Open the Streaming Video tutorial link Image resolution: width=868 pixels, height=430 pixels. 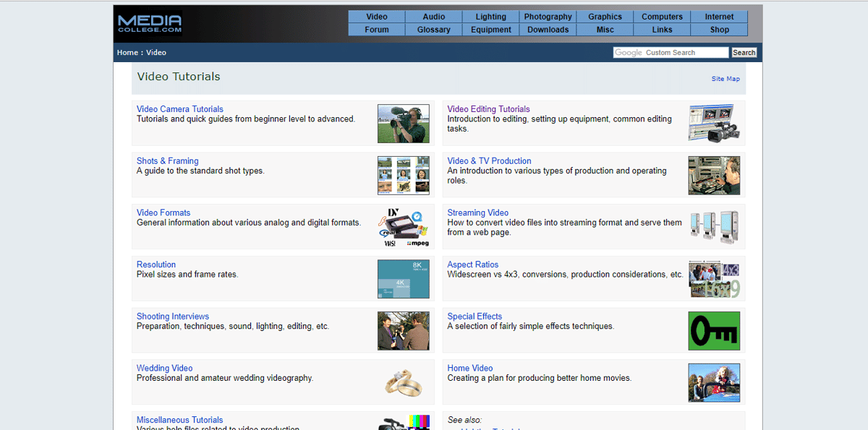[x=477, y=212]
